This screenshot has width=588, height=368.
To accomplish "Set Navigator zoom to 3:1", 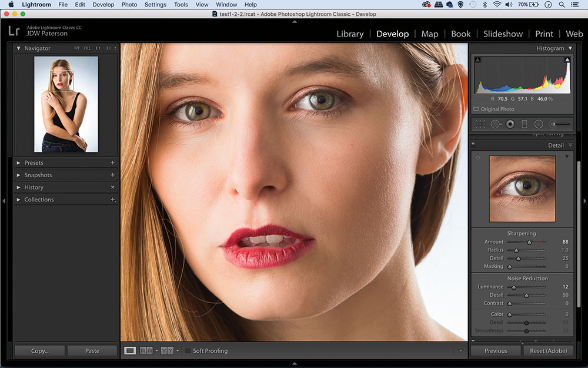I will click(108, 48).
